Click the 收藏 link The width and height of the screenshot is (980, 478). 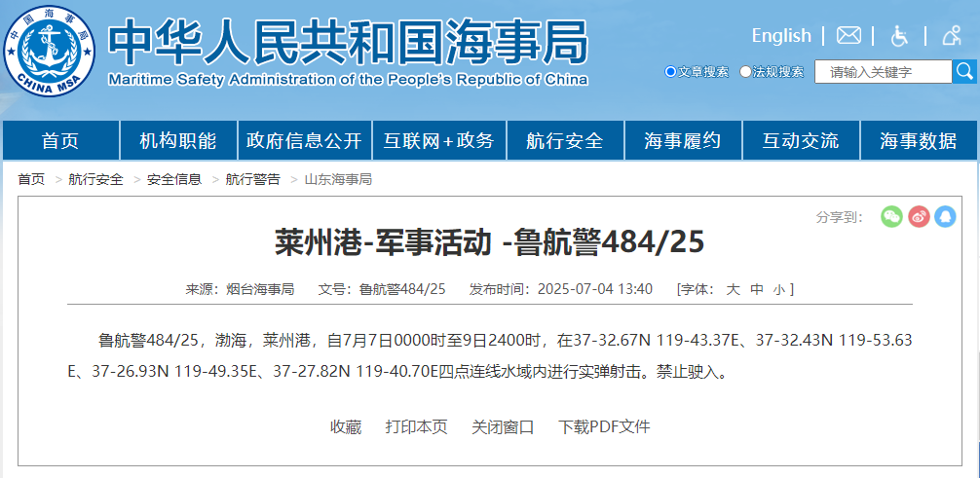(x=346, y=427)
